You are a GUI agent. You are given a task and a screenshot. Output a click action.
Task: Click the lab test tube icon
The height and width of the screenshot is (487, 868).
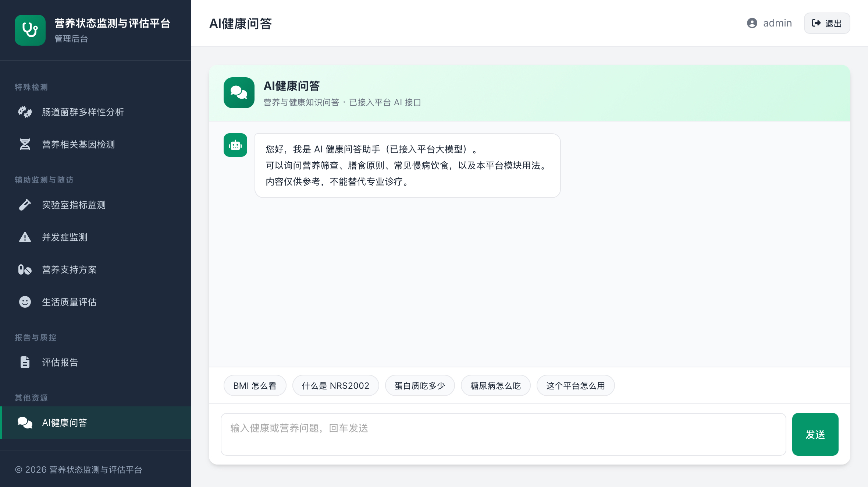(25, 205)
